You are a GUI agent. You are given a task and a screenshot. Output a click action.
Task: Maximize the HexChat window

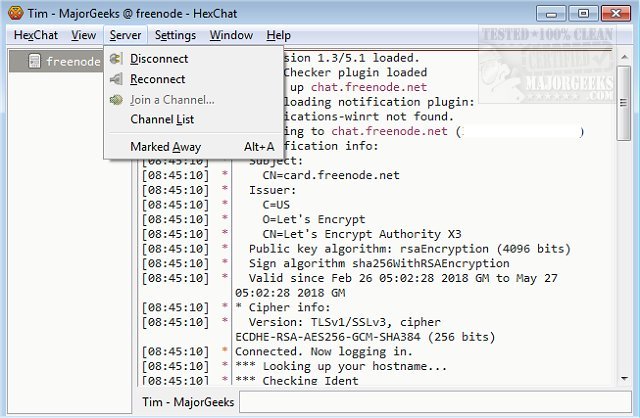pos(583,14)
